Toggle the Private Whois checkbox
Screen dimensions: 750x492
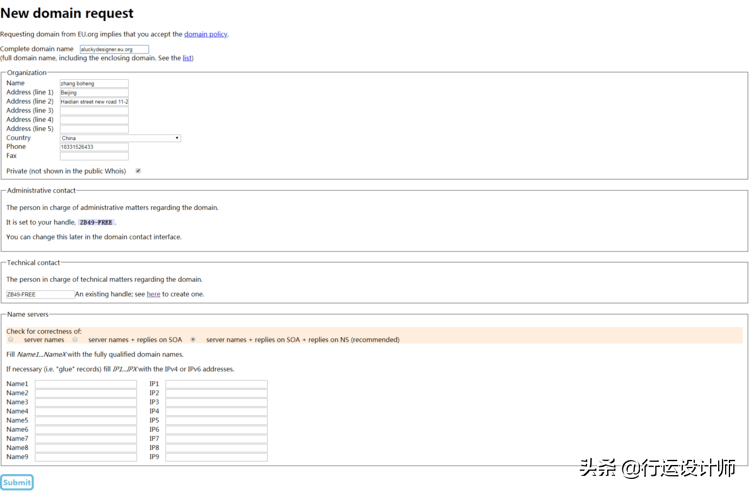[x=138, y=171]
